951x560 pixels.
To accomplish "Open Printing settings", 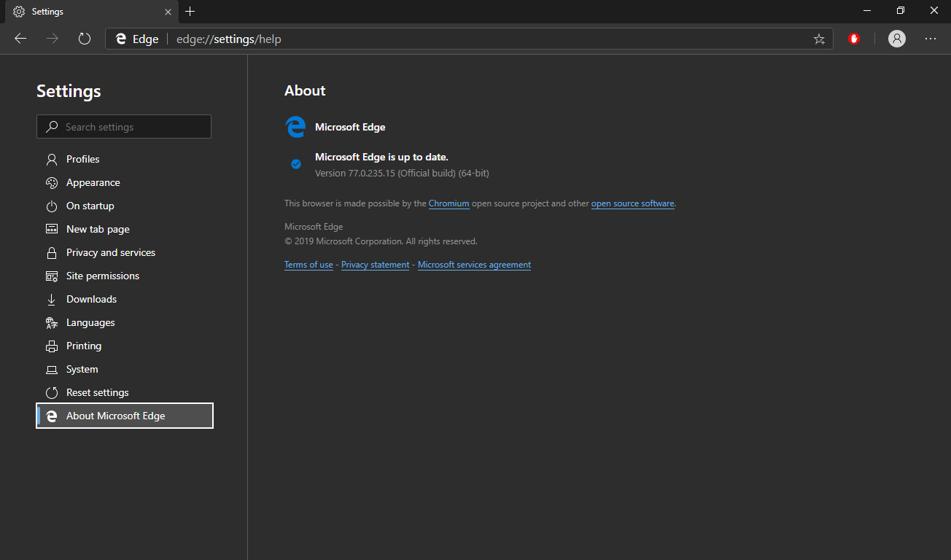I will tap(124, 346).
